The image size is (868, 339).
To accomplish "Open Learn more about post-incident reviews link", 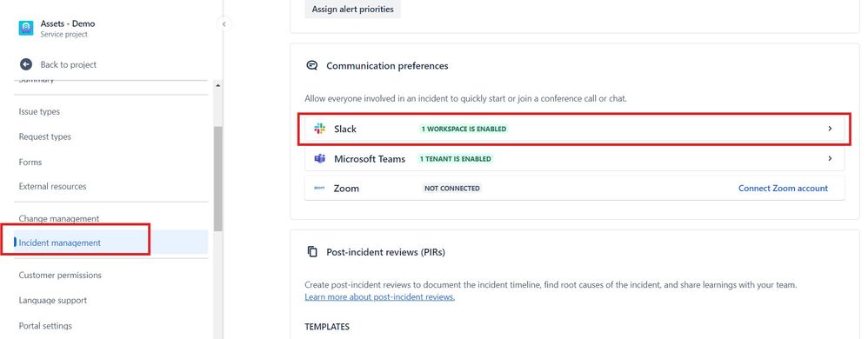I will (380, 297).
